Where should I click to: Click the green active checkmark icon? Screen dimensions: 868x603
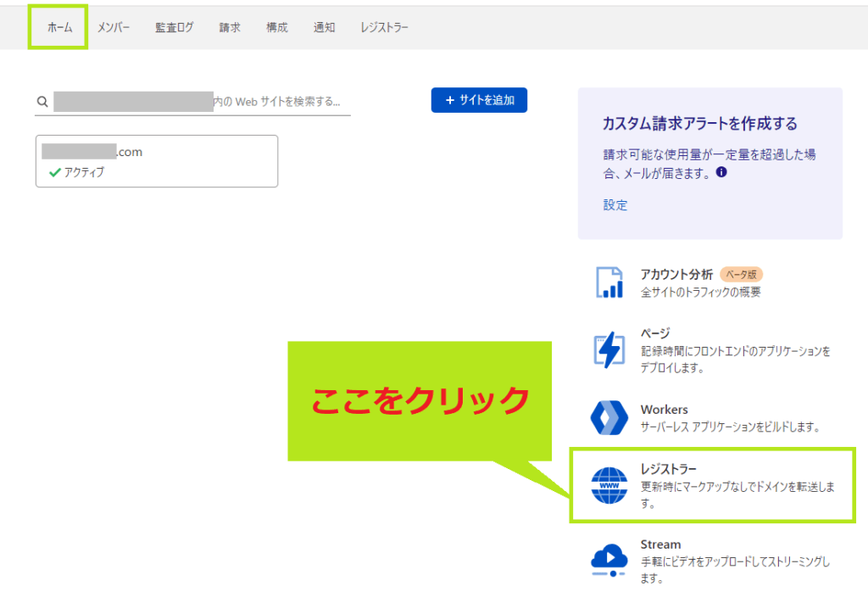coord(54,172)
